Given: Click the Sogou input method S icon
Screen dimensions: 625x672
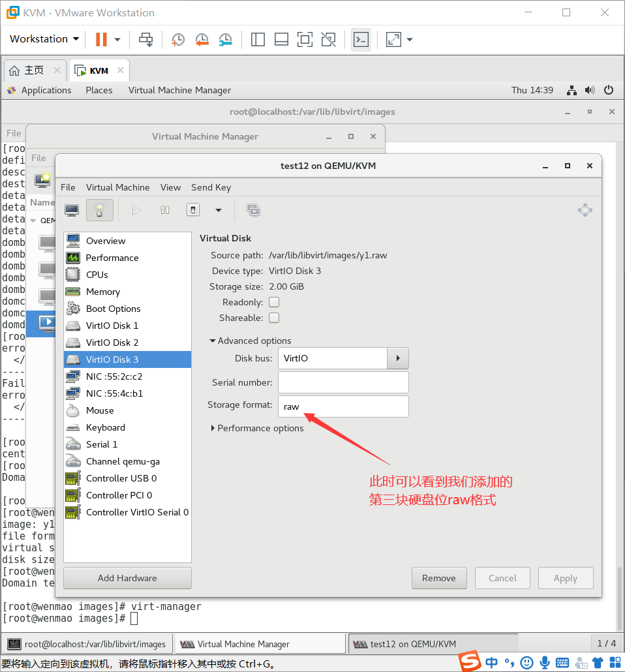Looking at the screenshot, I should [x=470, y=662].
